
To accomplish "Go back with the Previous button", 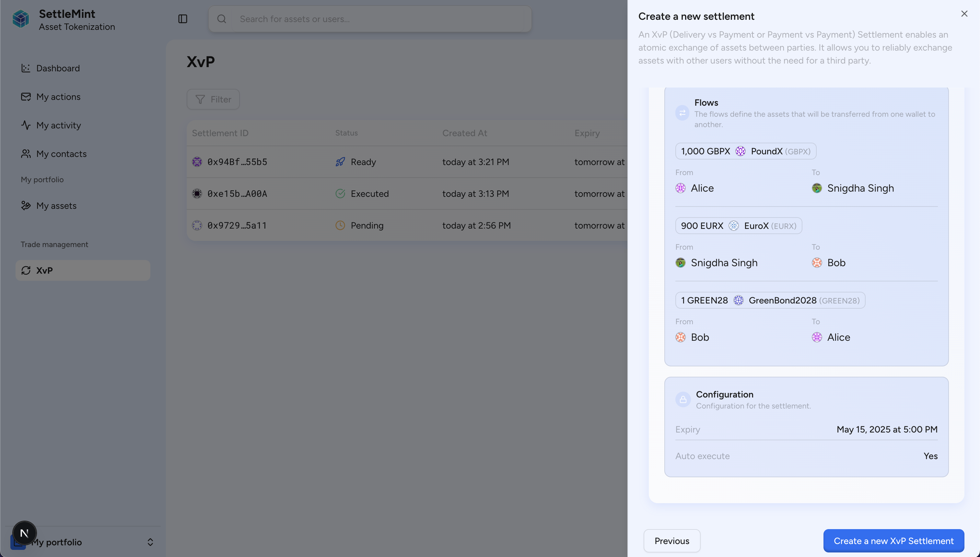I will [671, 540].
